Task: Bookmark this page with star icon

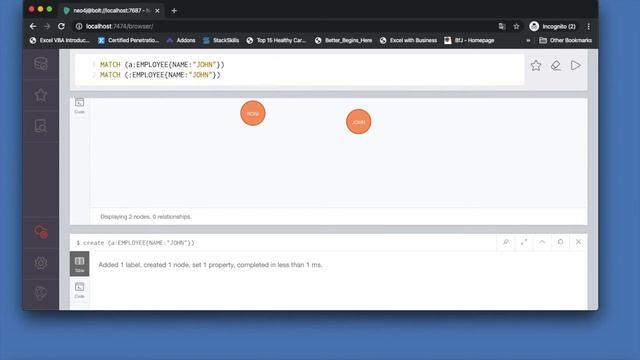Action: pyautogui.click(x=516, y=27)
